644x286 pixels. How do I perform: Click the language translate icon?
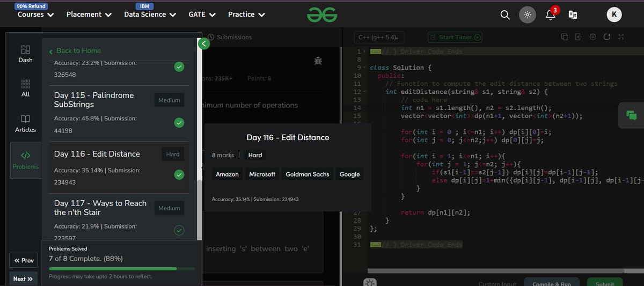point(573,15)
